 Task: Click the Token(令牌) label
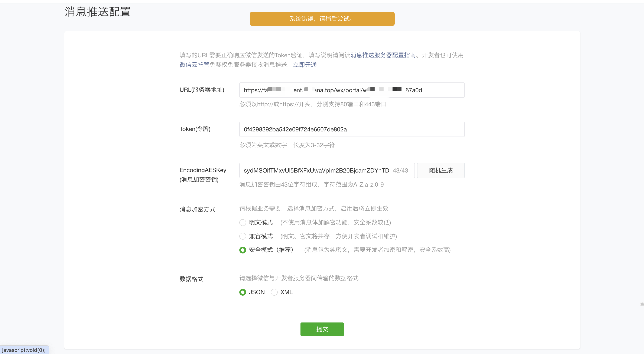[x=195, y=129]
